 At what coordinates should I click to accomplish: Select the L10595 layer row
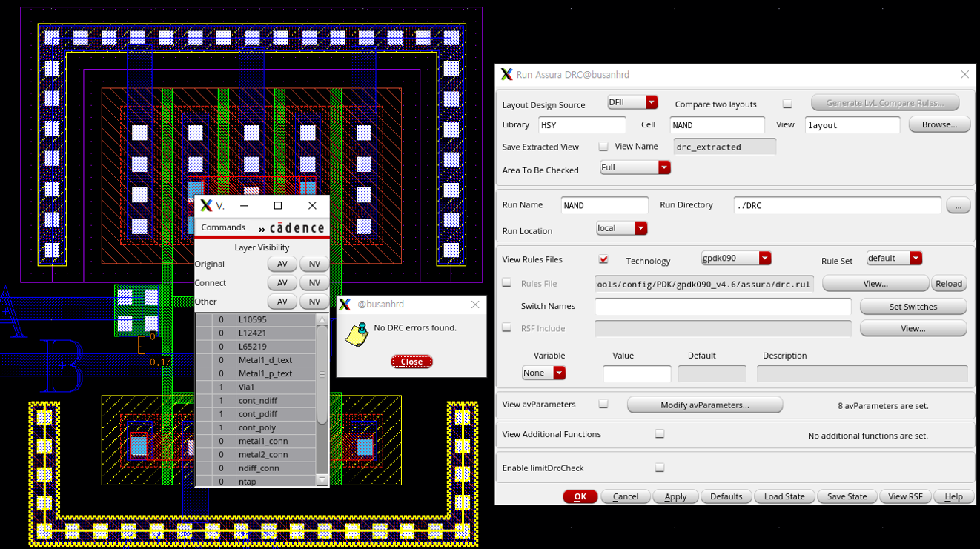tap(255, 319)
